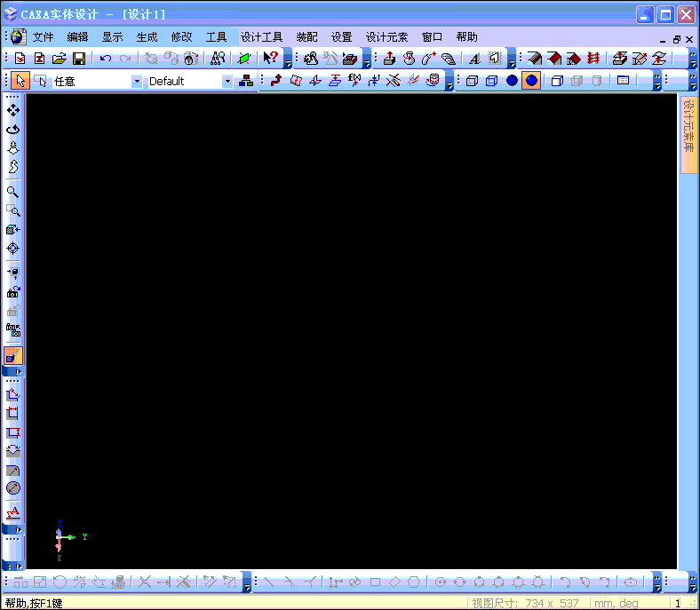Open the 帮助 menu
The height and width of the screenshot is (610, 700).
(x=467, y=37)
